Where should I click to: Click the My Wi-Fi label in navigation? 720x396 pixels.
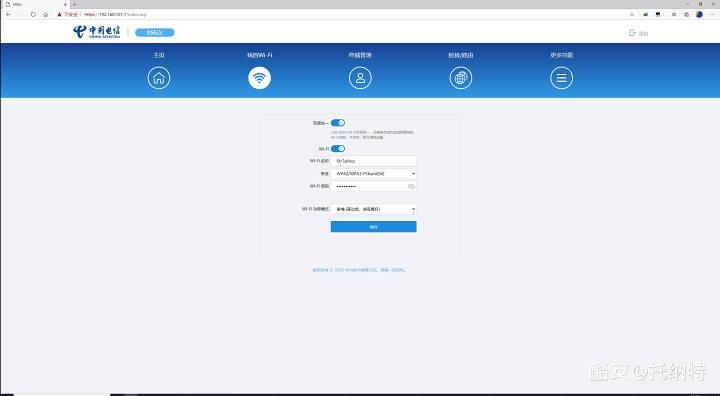[259, 55]
